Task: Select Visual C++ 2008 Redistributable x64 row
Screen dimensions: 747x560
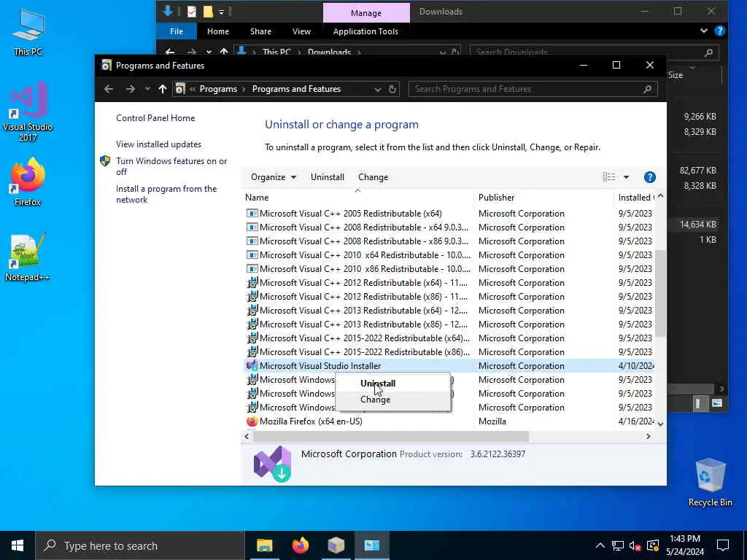Action: [449, 227]
